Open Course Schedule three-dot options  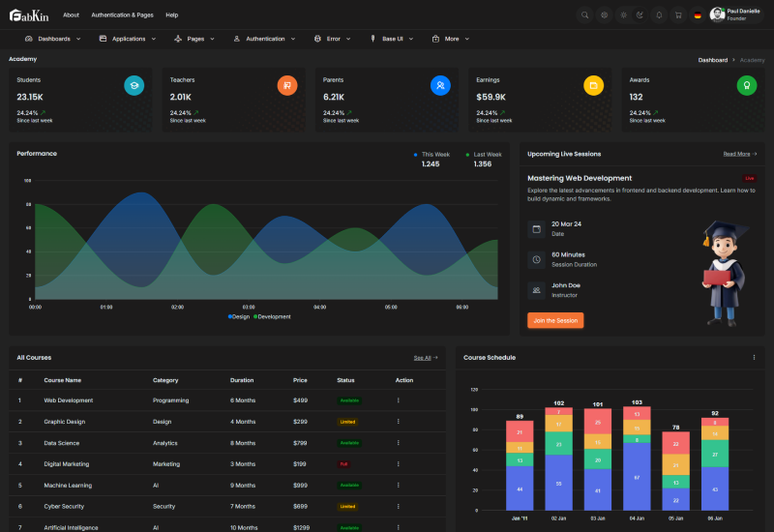754,357
